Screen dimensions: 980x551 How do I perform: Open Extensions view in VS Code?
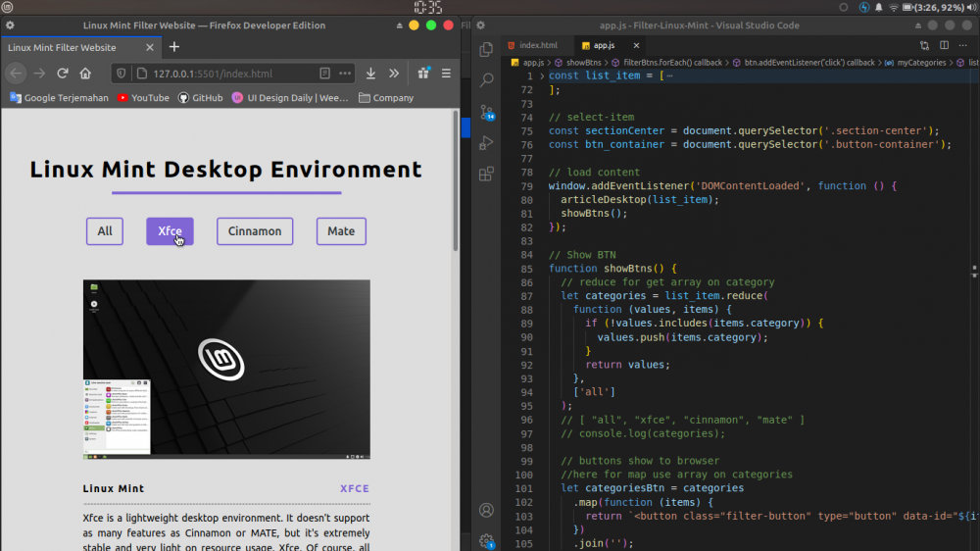486,174
